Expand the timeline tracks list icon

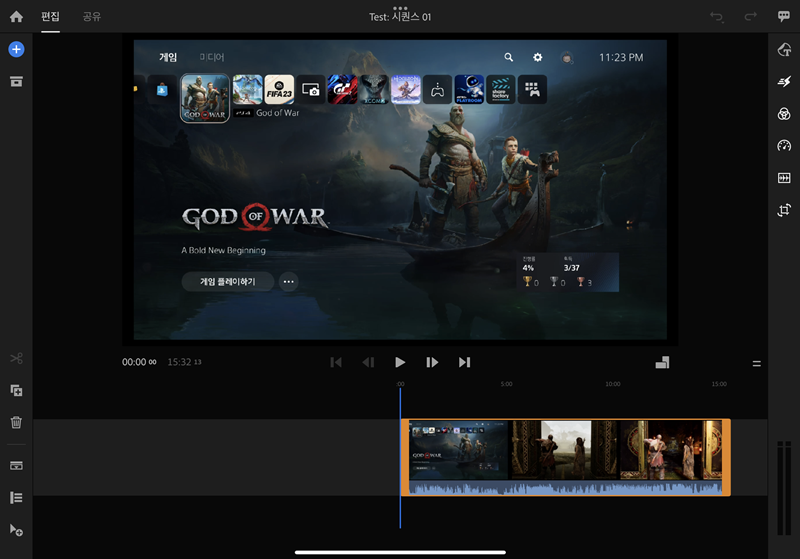click(16, 498)
